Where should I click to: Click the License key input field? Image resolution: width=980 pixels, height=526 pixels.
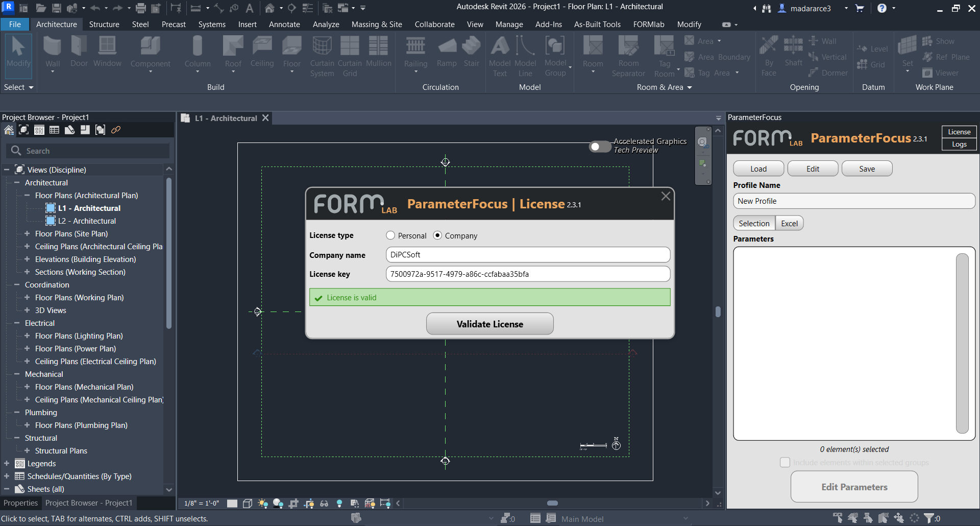pyautogui.click(x=528, y=274)
